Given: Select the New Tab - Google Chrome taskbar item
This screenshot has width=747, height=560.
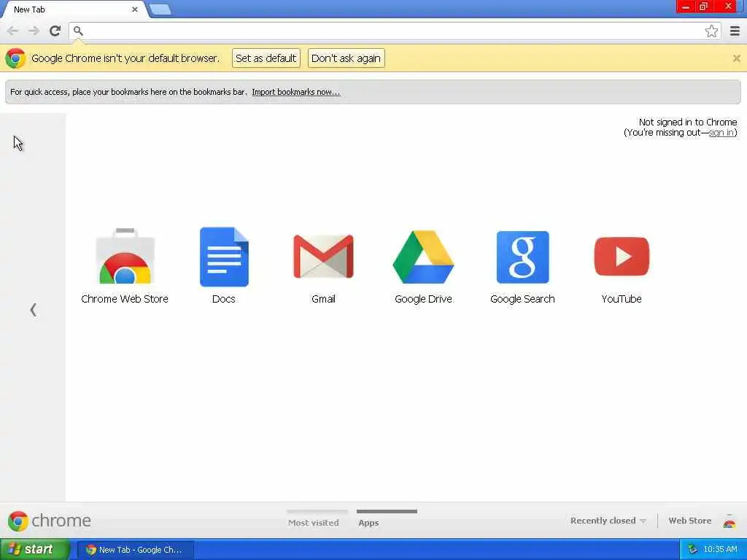Looking at the screenshot, I should coord(136,550).
